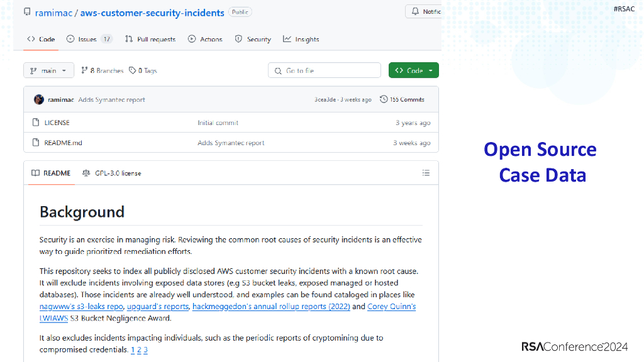The width and height of the screenshot is (644, 362).
Task: Click the Issues count badge 17
Action: (x=107, y=39)
